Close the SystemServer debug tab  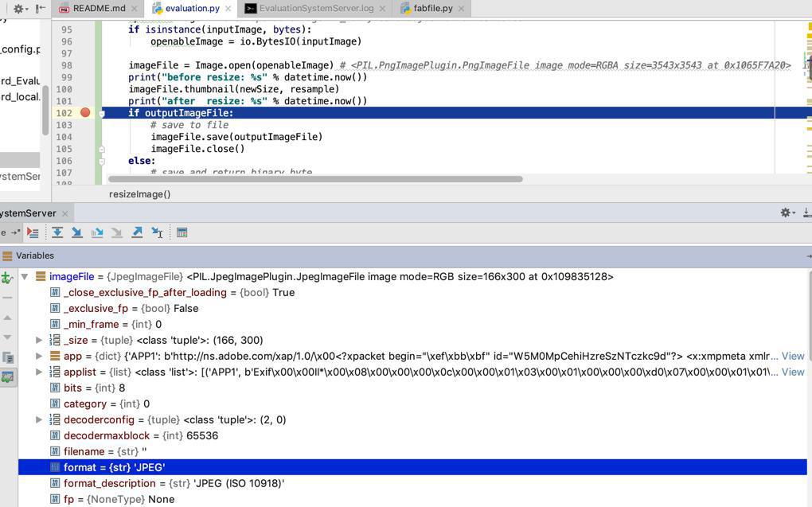click(64, 213)
